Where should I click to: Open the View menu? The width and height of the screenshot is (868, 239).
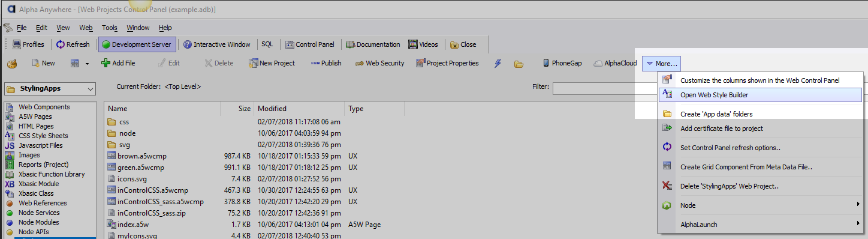click(x=63, y=28)
